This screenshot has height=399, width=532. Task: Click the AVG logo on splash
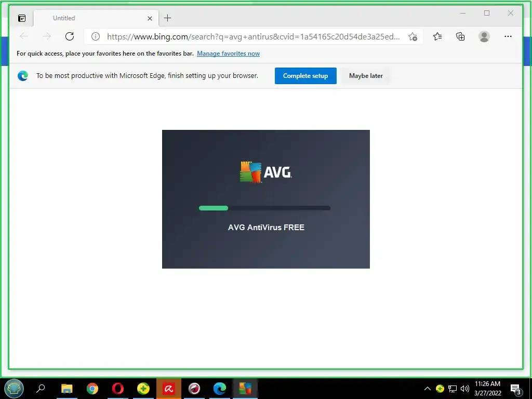tap(265, 172)
